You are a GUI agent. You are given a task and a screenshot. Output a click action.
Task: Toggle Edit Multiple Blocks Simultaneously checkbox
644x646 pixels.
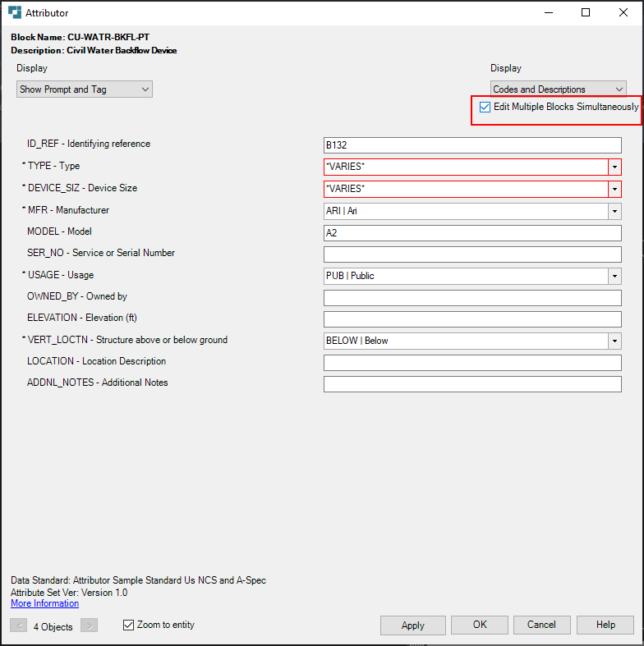point(485,107)
